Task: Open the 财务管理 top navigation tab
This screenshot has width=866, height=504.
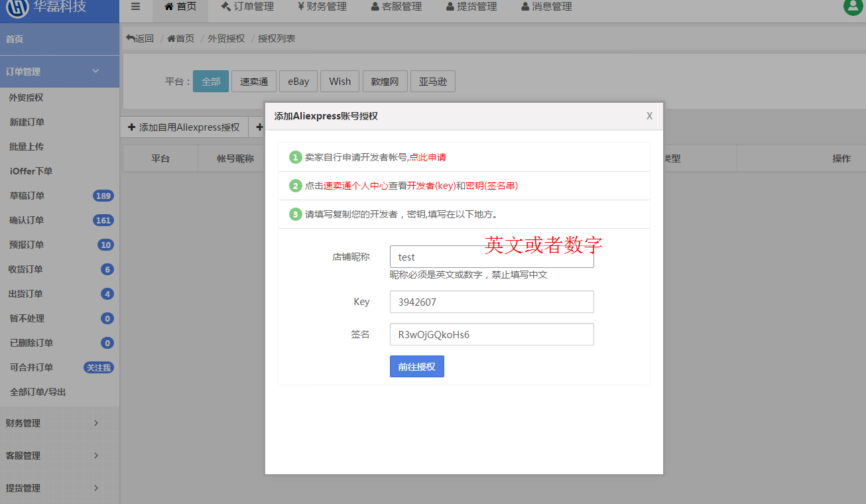Action: 322,7
